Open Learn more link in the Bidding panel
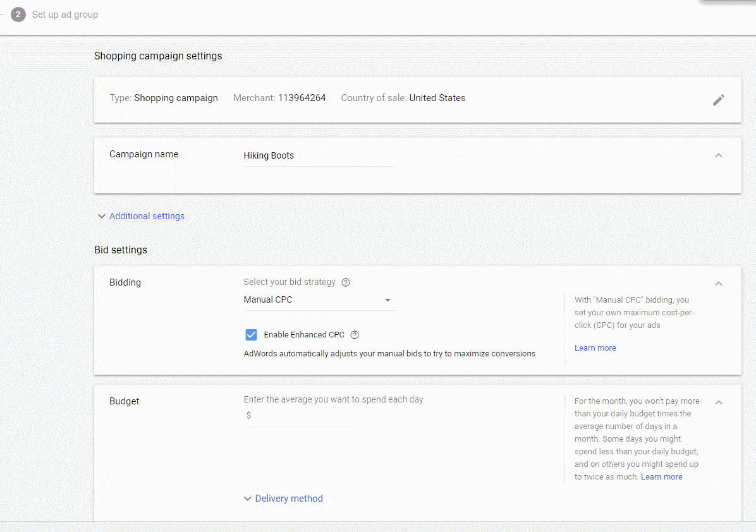The width and height of the screenshot is (756, 532). [595, 348]
